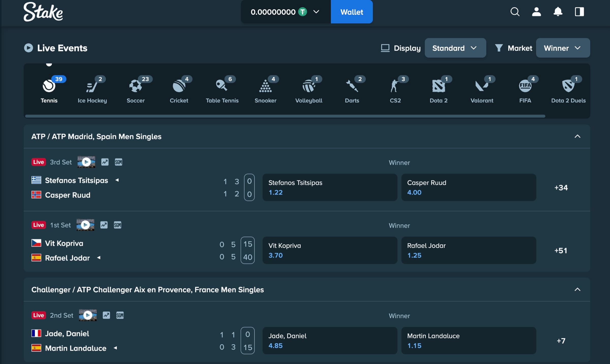Click the Tether coin icon

tap(302, 12)
